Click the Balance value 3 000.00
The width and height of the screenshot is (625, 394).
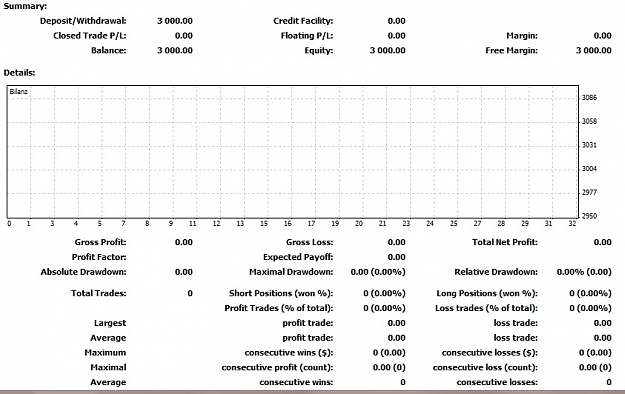pos(175,51)
